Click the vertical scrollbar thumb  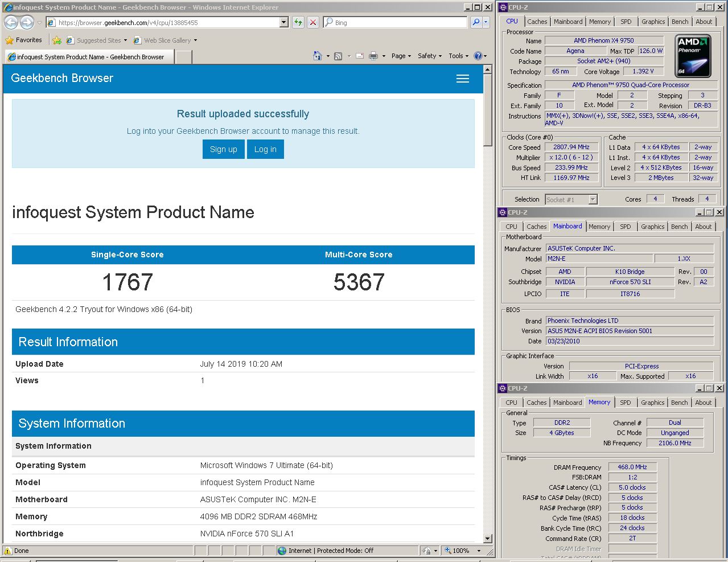click(487, 110)
